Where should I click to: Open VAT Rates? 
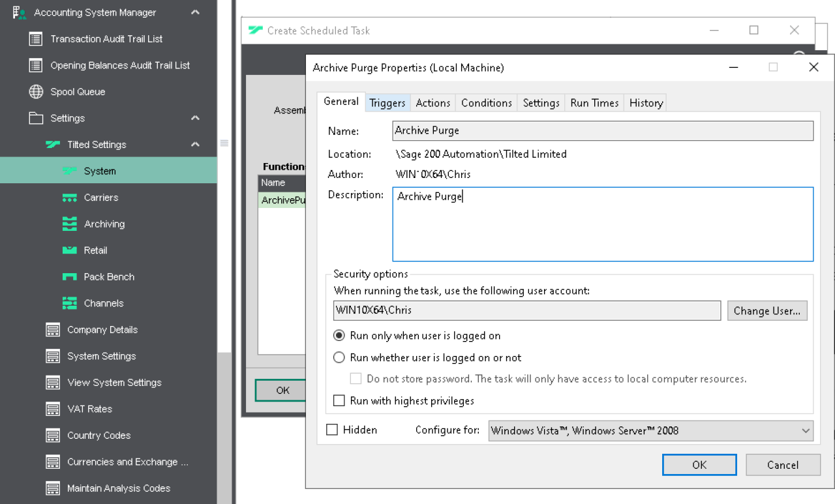(89, 409)
